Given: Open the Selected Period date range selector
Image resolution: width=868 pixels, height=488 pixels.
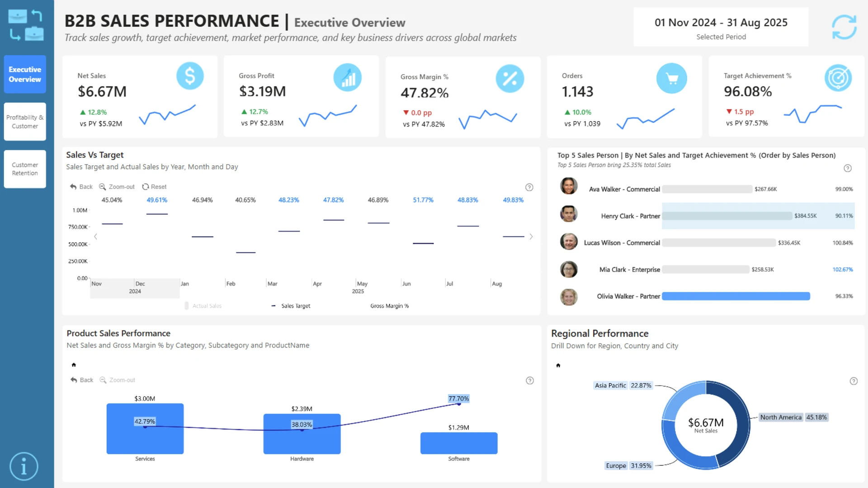Looking at the screenshot, I should [721, 27].
